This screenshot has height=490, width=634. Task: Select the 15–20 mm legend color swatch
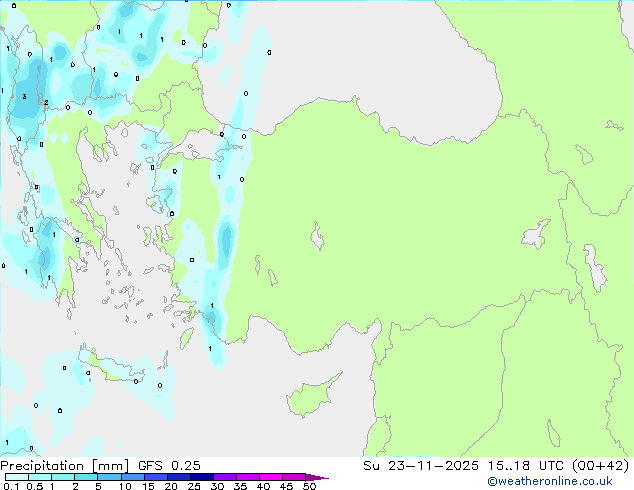[155, 477]
